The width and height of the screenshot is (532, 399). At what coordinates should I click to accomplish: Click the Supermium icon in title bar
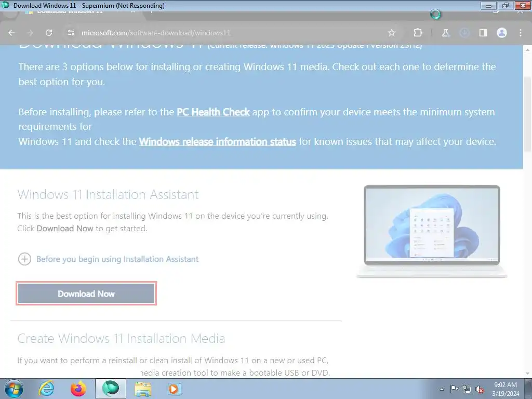click(x=6, y=5)
